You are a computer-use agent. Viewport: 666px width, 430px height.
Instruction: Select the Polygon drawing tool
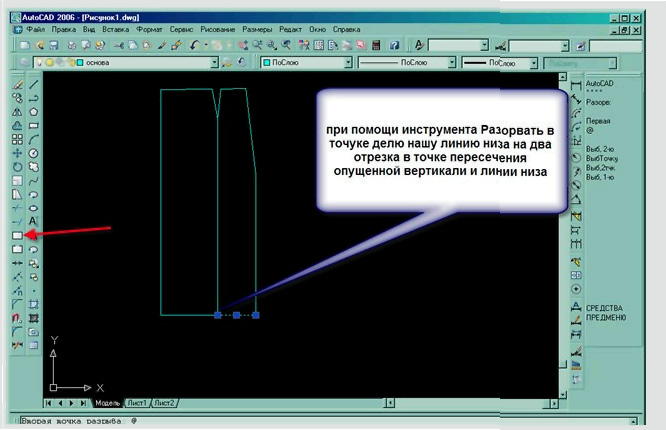click(34, 112)
